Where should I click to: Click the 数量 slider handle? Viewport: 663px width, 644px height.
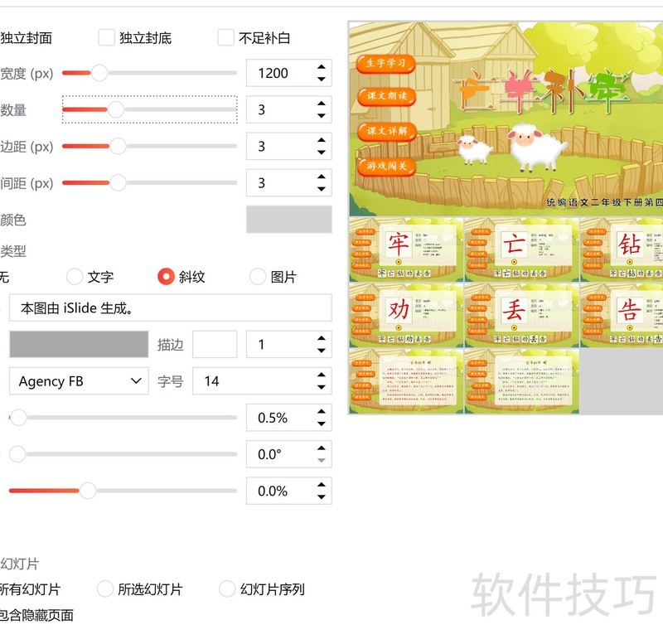click(x=115, y=109)
